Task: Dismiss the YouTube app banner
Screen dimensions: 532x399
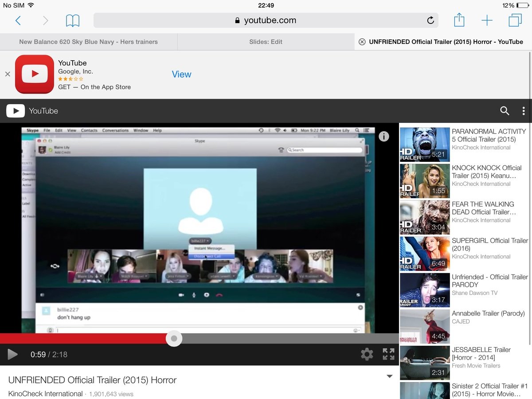Action: 8,74
